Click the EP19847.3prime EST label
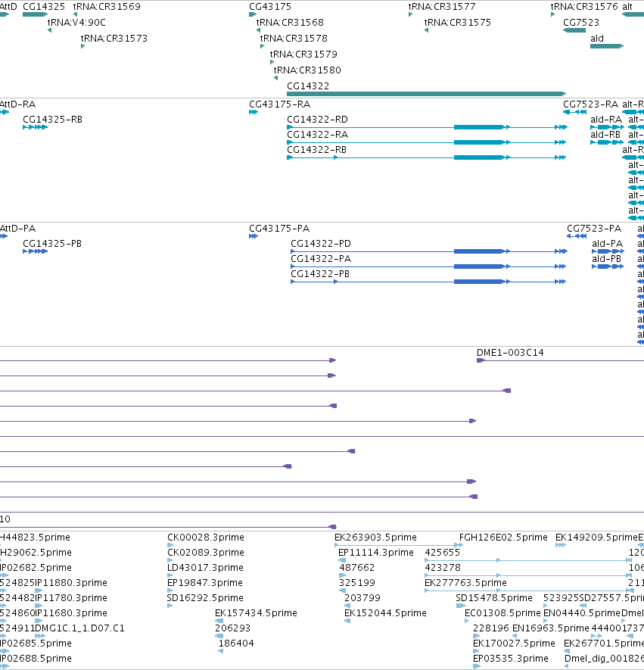This screenshot has width=644, height=670. [x=205, y=583]
